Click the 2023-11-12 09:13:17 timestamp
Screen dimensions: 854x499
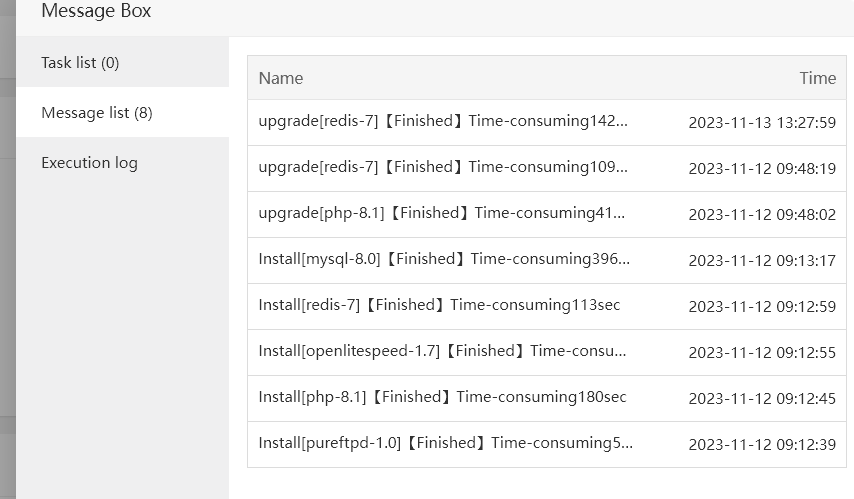pos(762,261)
